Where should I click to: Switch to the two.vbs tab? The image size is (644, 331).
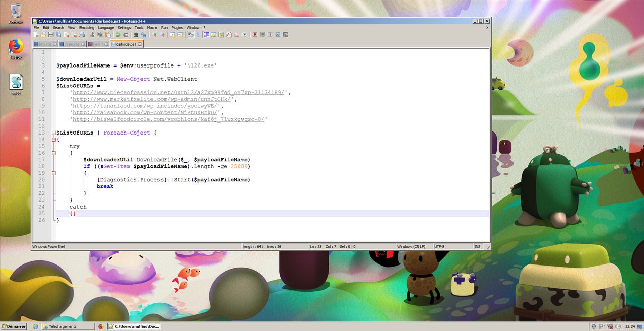click(45, 44)
